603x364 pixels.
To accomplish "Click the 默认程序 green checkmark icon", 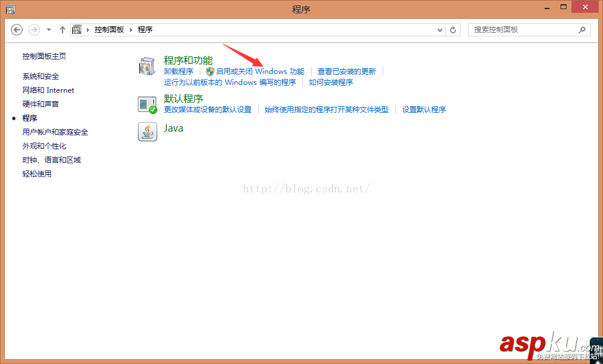I will (x=147, y=104).
